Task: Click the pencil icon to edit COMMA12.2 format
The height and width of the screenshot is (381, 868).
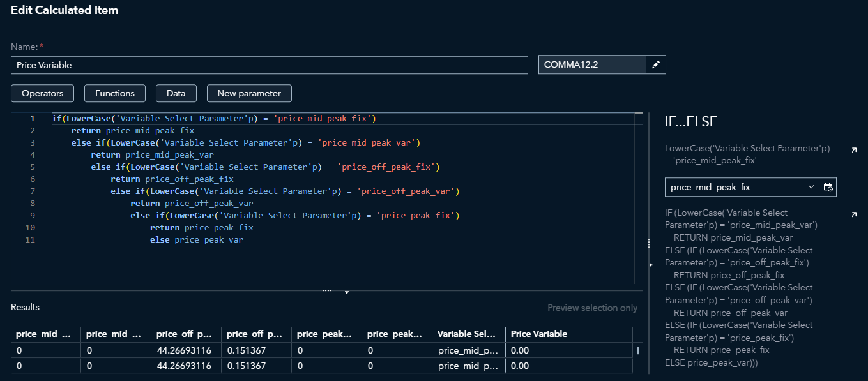Action: (655, 65)
